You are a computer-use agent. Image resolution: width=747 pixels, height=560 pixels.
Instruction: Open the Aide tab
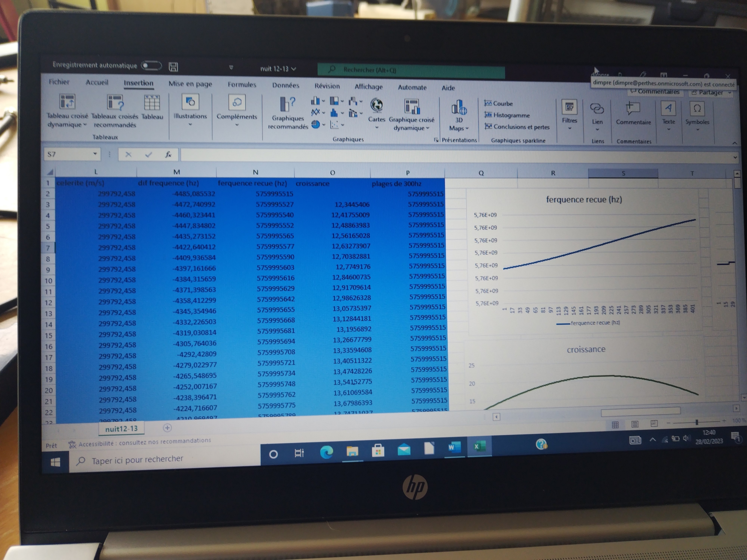pyautogui.click(x=448, y=88)
